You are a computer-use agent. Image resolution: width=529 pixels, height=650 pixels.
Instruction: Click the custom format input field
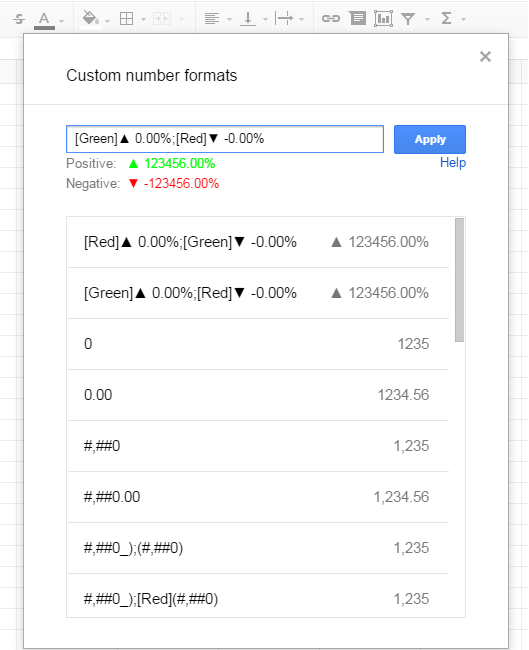pos(225,139)
